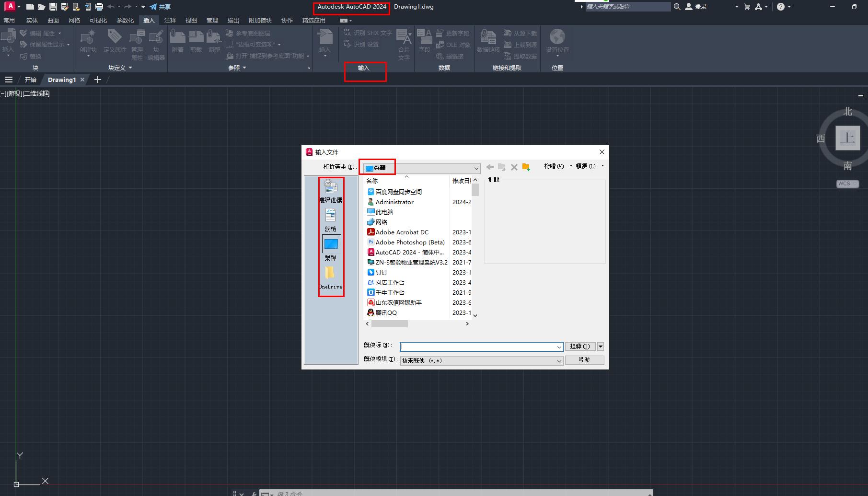Click the WCS coordinate system dropdown
Screen dimensions: 868x496
click(x=848, y=184)
